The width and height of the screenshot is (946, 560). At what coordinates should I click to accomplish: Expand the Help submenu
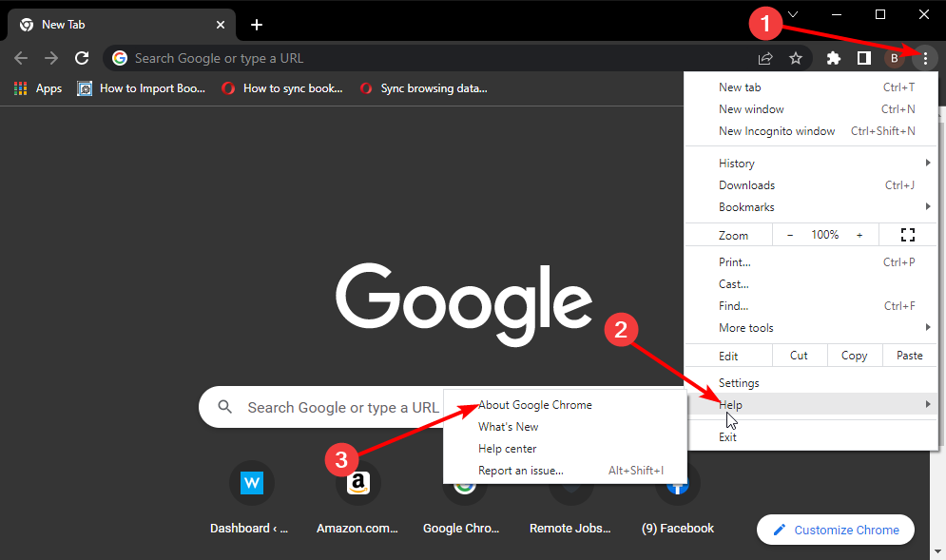click(x=811, y=404)
